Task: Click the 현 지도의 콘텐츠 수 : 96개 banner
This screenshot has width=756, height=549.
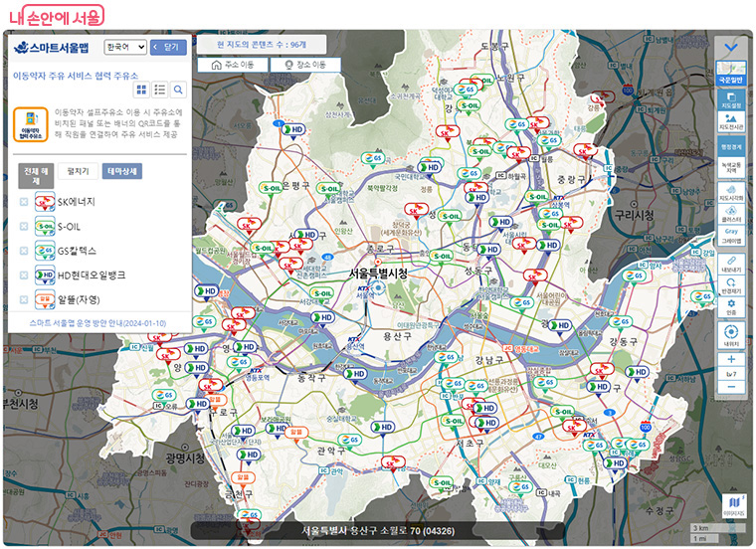Action: [x=262, y=45]
